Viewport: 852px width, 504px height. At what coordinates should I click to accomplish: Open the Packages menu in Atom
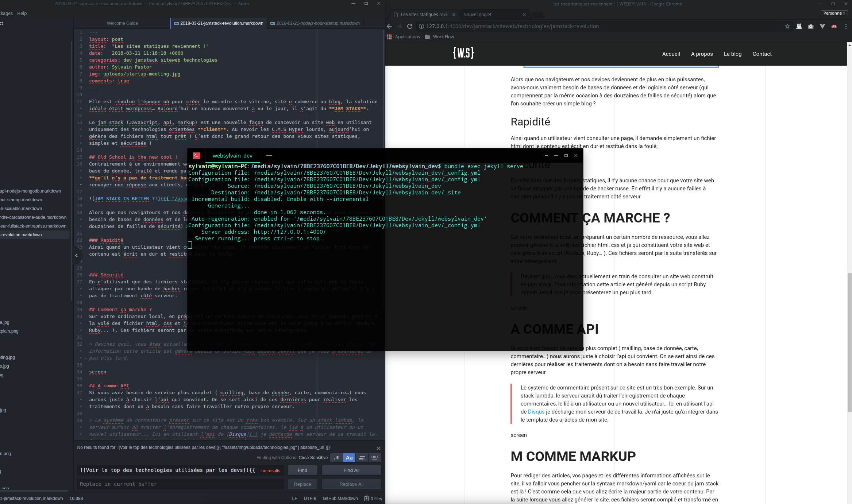click(x=5, y=13)
